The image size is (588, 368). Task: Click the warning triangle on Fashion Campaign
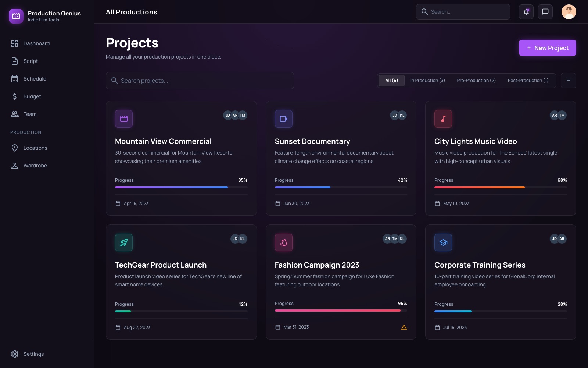point(404,327)
